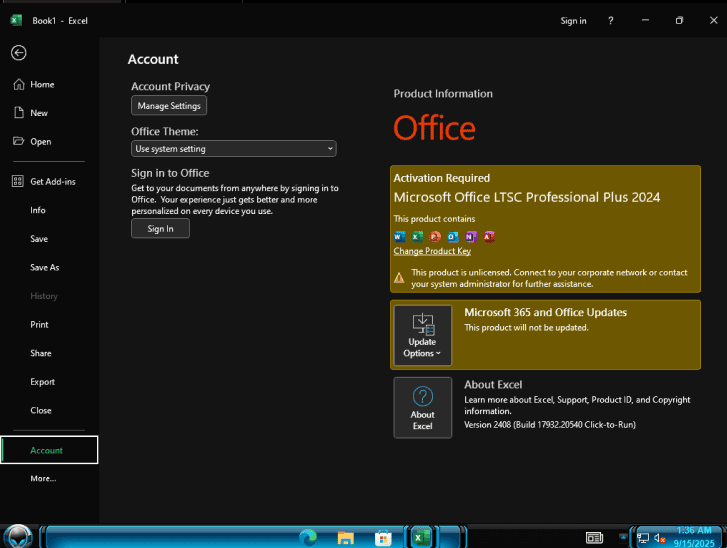Open the About Excel button
Image resolution: width=727 pixels, height=548 pixels.
tap(422, 407)
